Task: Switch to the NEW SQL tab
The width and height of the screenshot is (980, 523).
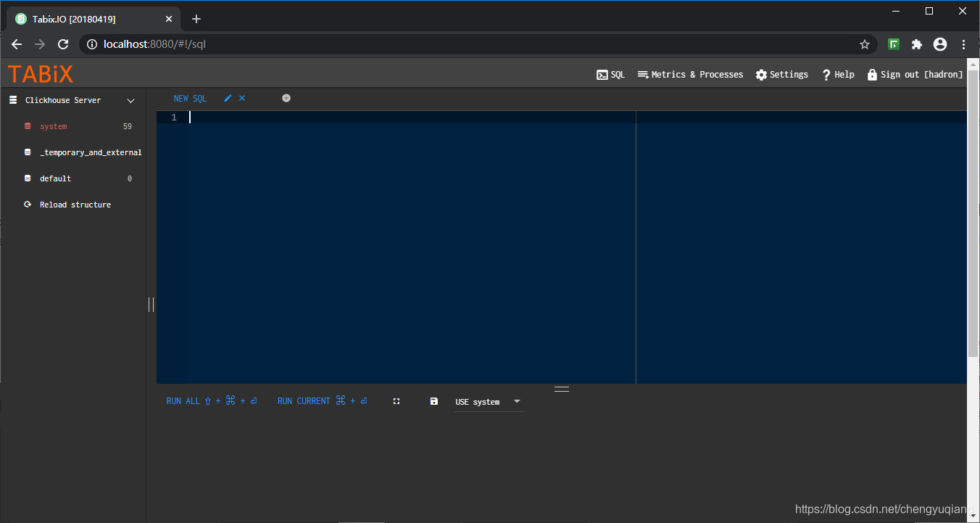Action: [190, 99]
